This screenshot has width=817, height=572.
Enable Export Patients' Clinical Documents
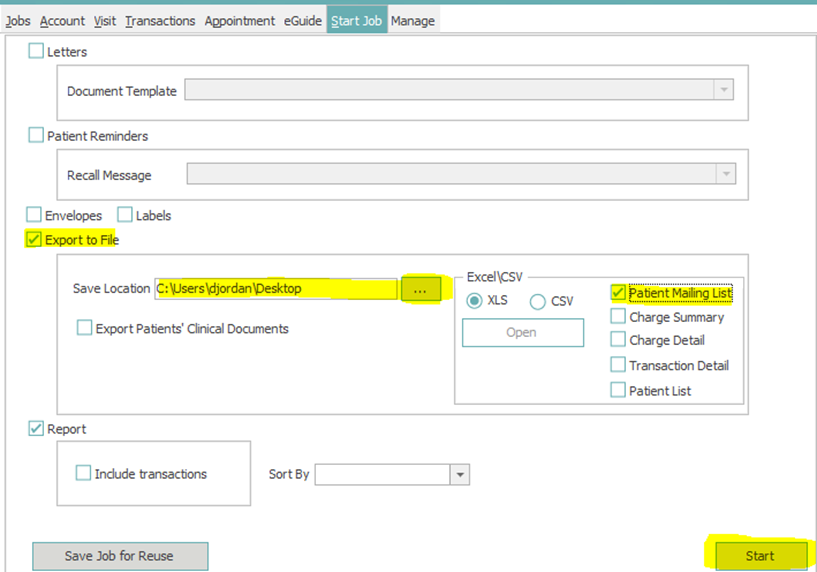(x=85, y=328)
